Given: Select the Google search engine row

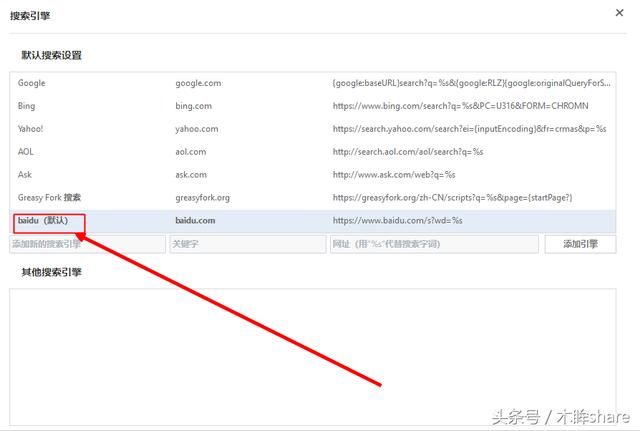Looking at the screenshot, I should coord(32,83).
